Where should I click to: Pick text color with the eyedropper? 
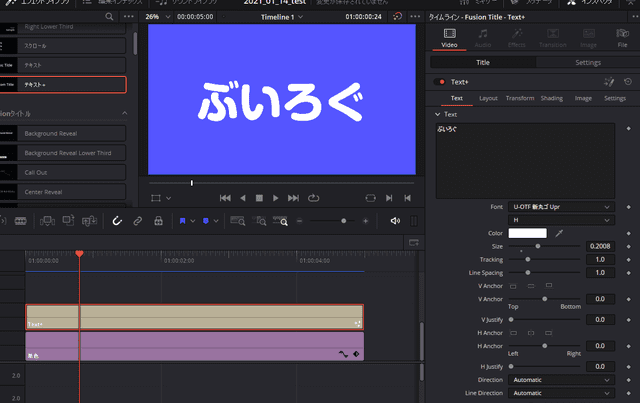559,233
